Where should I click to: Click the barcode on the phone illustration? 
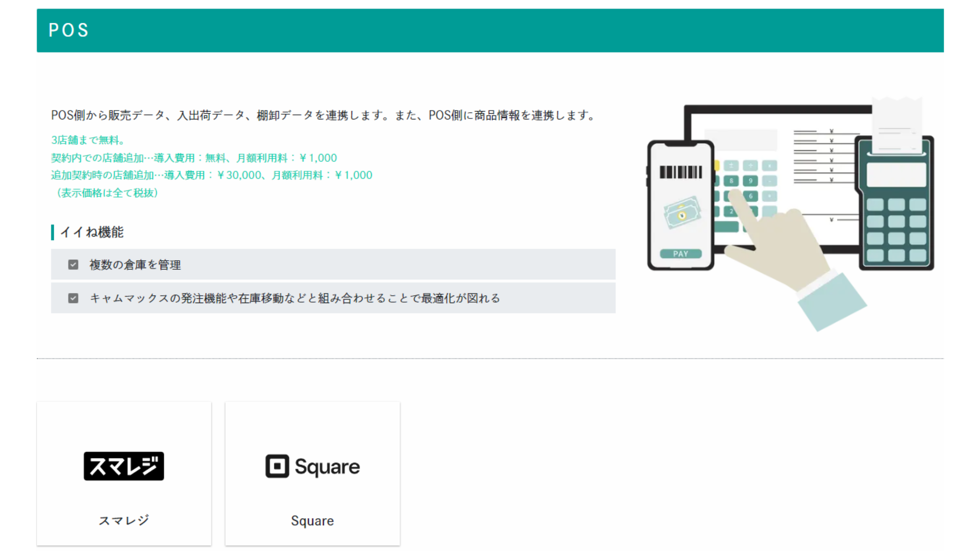(681, 172)
